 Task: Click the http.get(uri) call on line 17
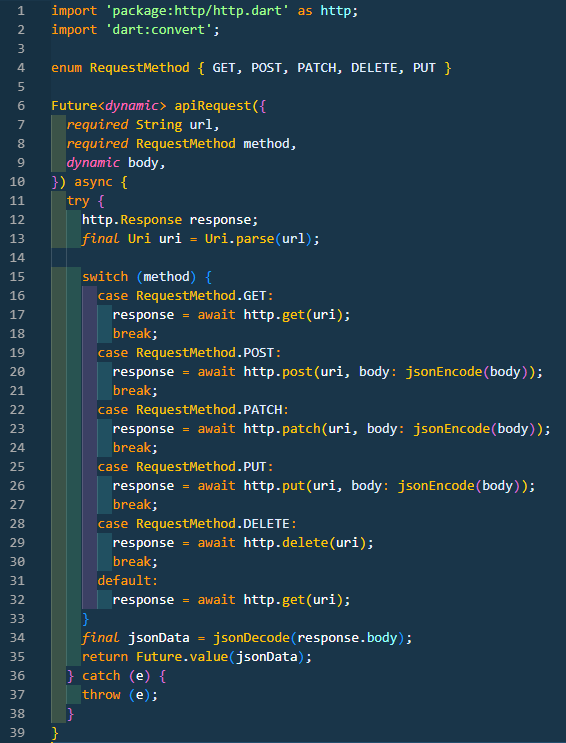tap(293, 315)
